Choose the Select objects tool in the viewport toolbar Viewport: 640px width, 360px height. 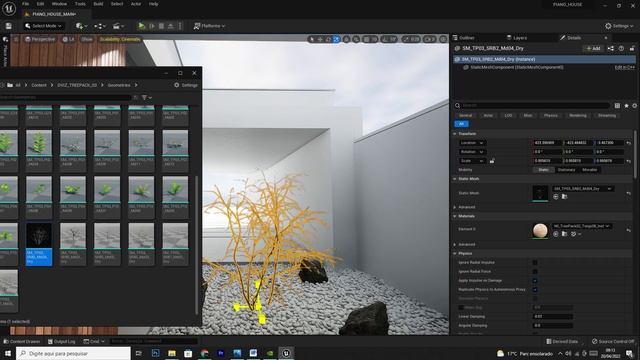pos(312,39)
